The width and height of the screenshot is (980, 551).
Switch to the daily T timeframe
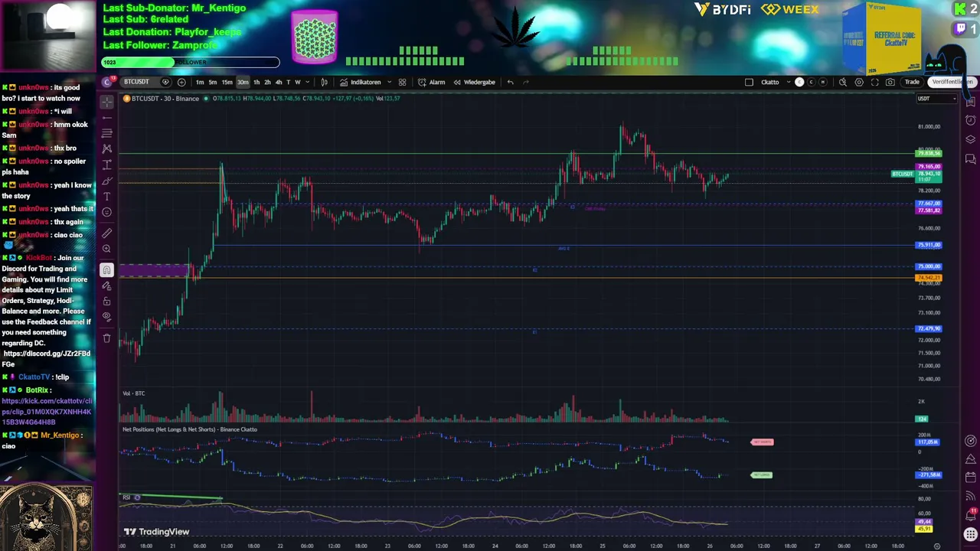click(x=288, y=82)
